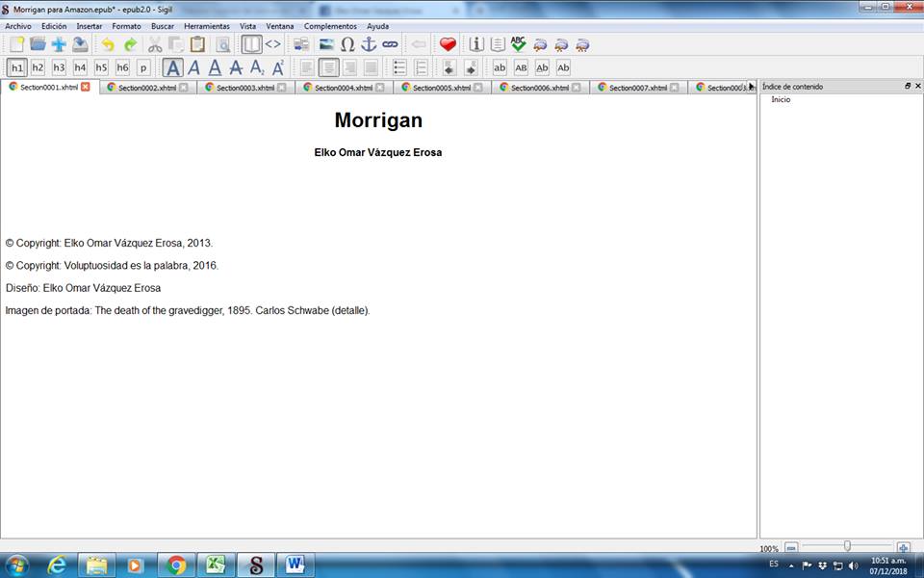
Task: Insert a link using the chain icon
Action: [390, 44]
